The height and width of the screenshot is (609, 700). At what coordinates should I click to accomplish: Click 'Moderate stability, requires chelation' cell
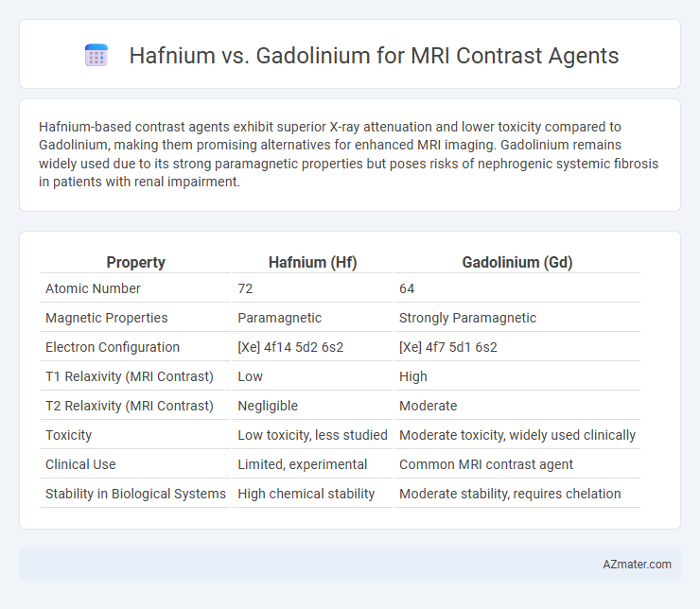pos(510,494)
